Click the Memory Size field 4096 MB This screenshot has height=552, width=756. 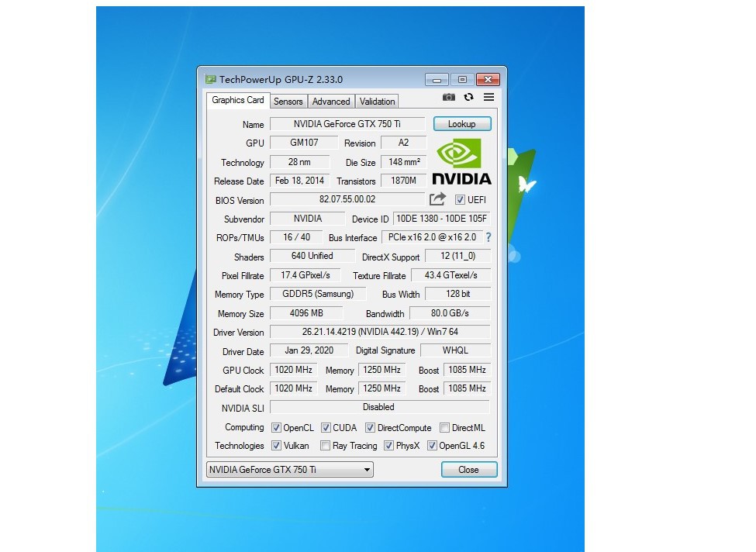306,313
